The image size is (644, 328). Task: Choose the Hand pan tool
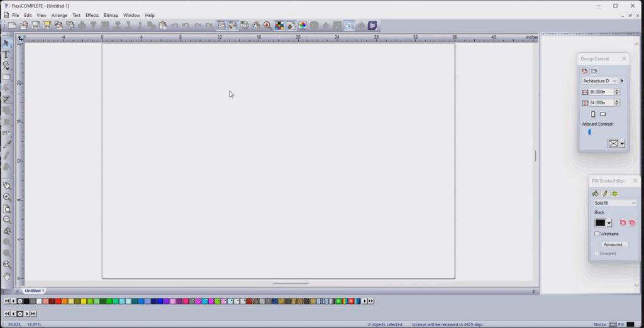point(7,276)
